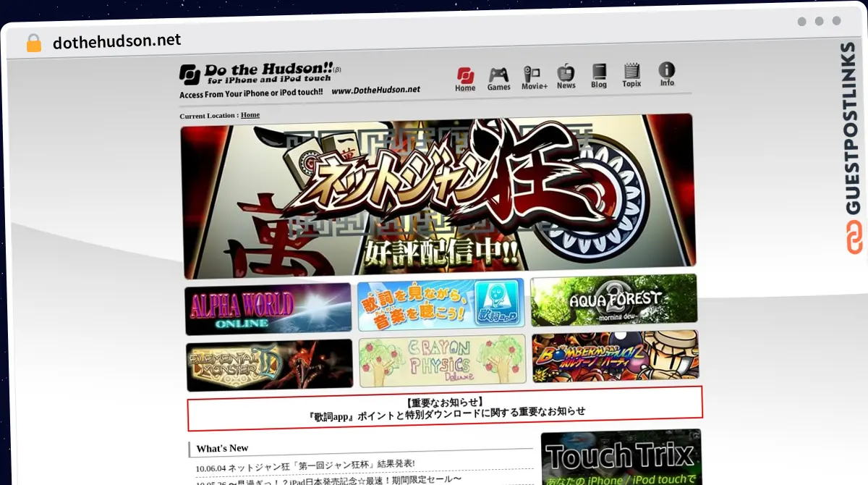Open the Elemental Monster banner
This screenshot has height=485, width=868.
[x=269, y=365]
